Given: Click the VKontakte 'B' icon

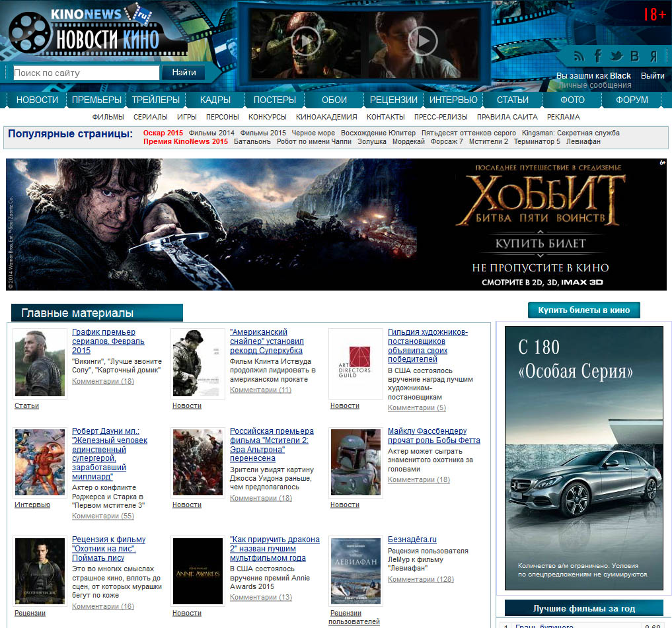Looking at the screenshot, I should tap(635, 56).
